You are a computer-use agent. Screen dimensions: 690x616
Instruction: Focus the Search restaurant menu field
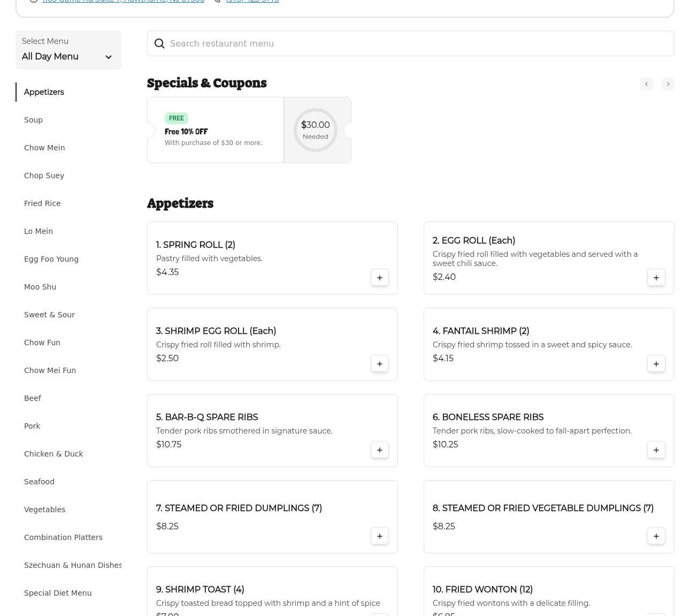[417, 44]
